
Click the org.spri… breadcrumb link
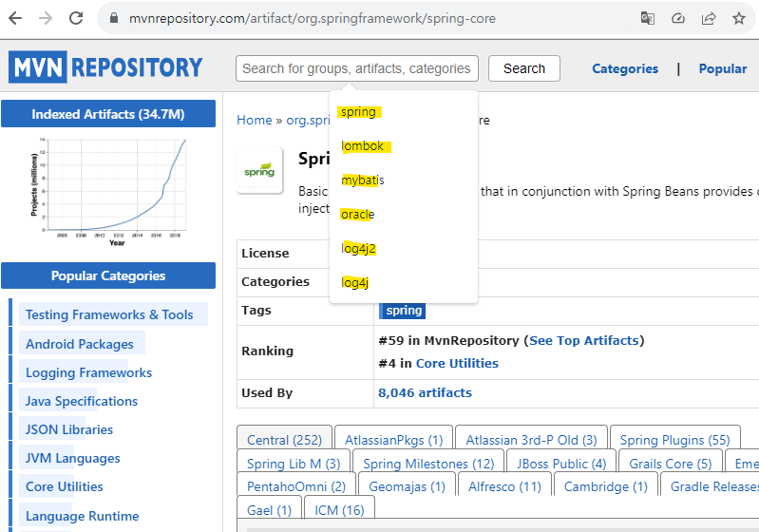308,120
